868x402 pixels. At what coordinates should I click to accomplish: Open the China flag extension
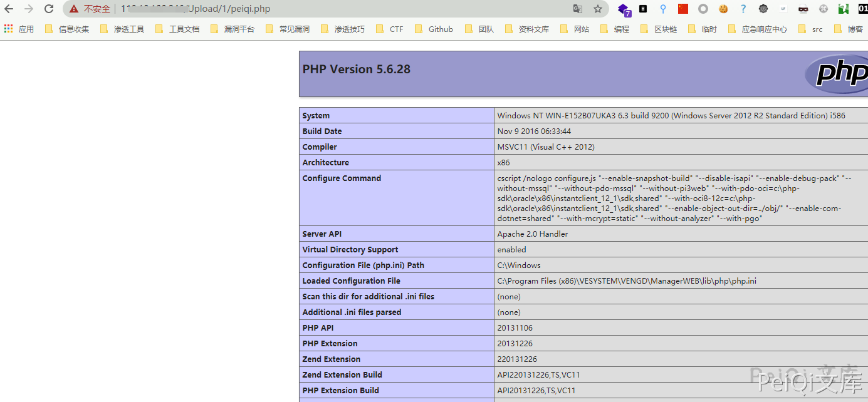click(683, 9)
